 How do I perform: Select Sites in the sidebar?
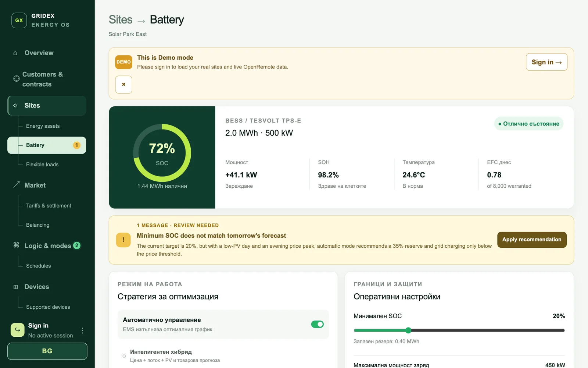tap(47, 106)
